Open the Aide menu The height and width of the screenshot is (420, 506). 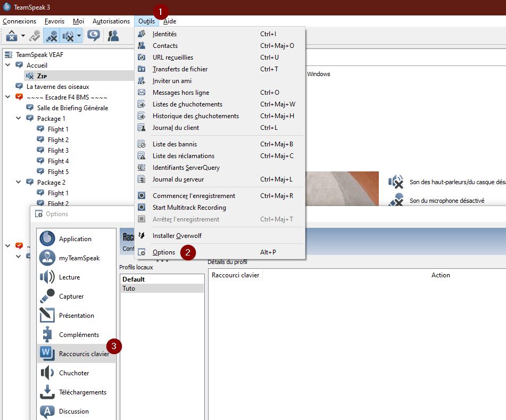coord(170,21)
